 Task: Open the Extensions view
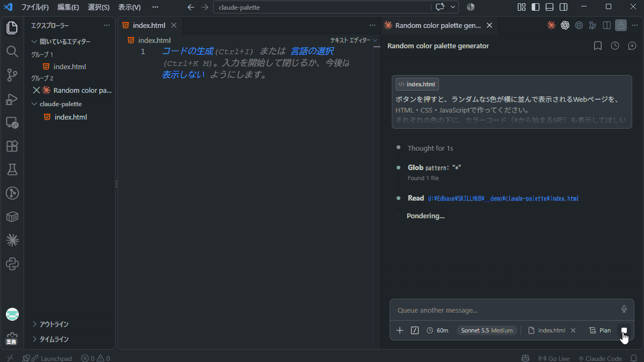(12, 146)
